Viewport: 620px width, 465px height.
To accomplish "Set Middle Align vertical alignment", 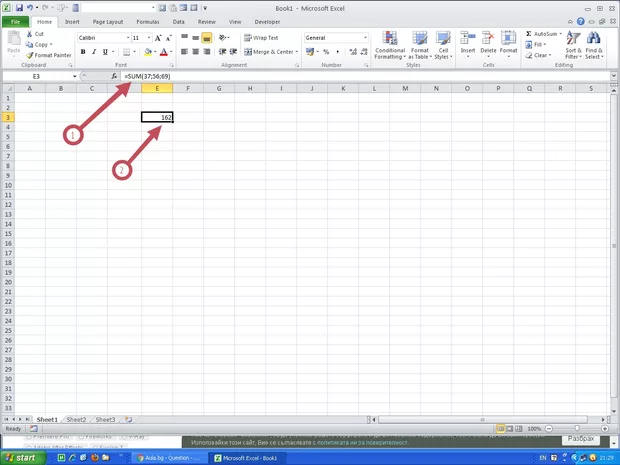I will tap(195, 38).
